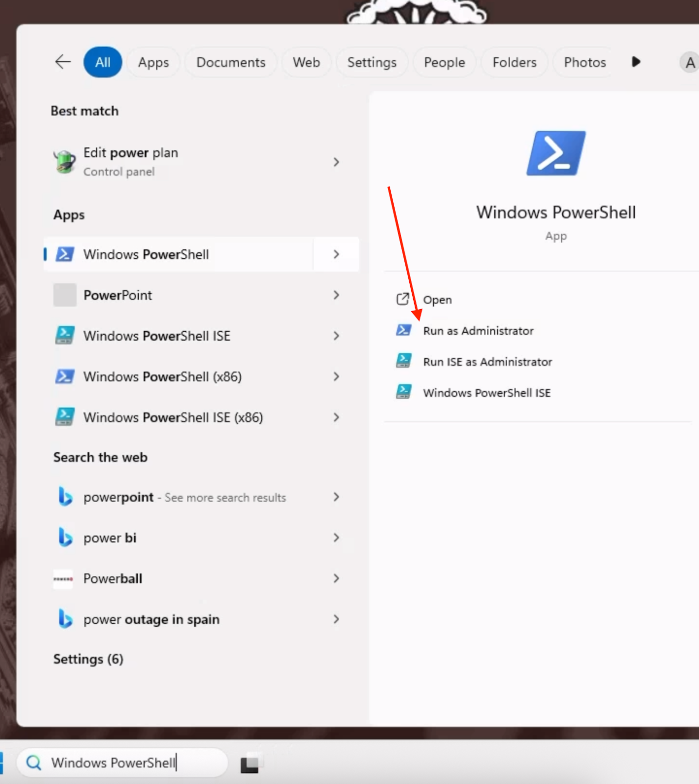The height and width of the screenshot is (784, 699).
Task: Click the PowerPoint placeholder icon
Action: click(65, 295)
